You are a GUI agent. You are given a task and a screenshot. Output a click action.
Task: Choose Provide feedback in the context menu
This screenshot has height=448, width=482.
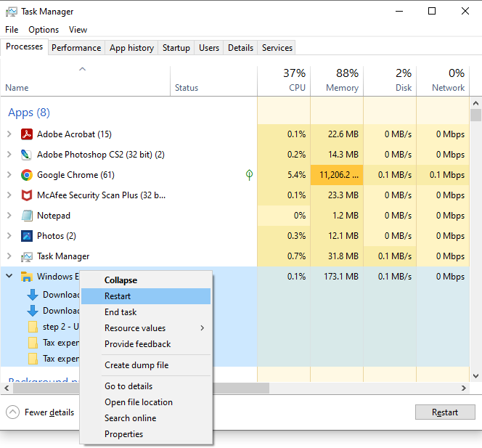[x=146, y=344]
